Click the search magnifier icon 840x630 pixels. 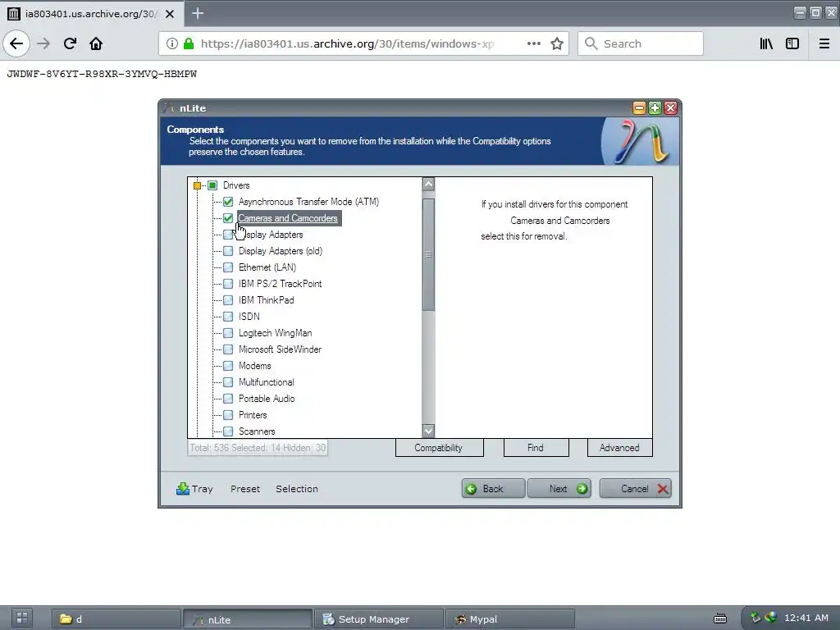591,43
